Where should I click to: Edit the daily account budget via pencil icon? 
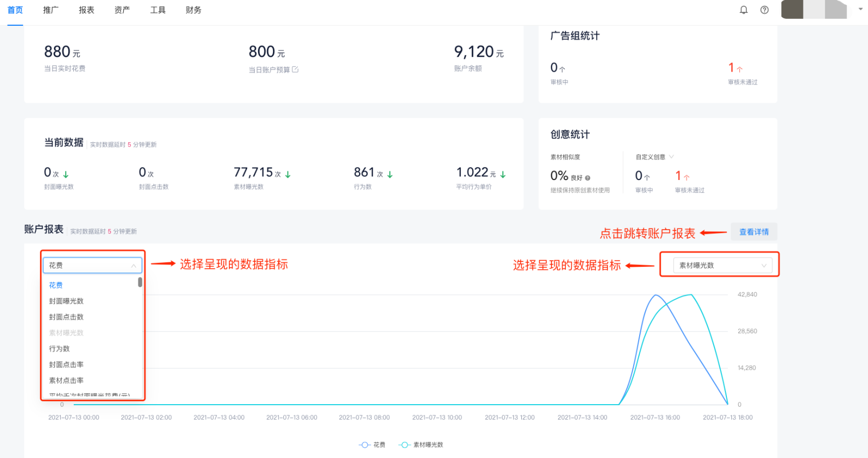click(295, 70)
